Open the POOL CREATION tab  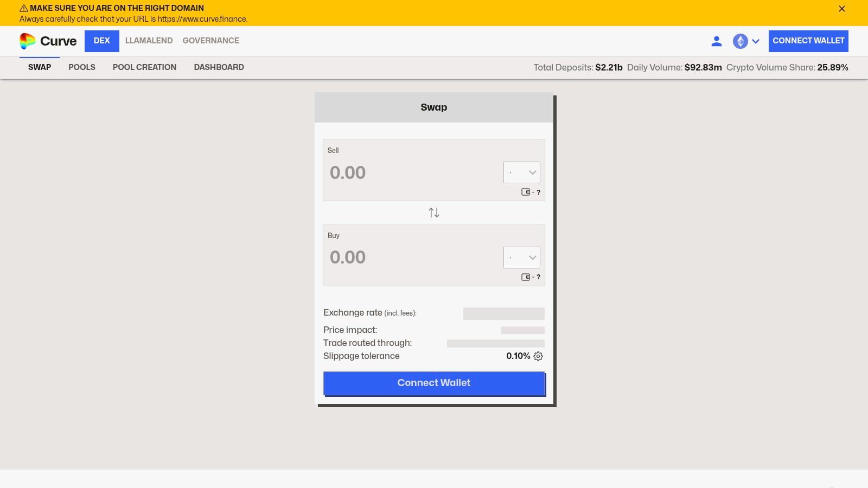coord(144,67)
